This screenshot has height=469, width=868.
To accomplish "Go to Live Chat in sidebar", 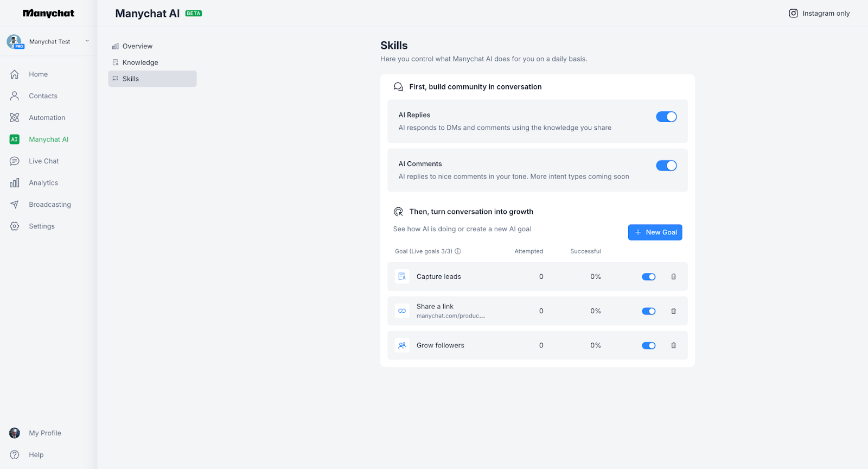I will (x=43, y=161).
